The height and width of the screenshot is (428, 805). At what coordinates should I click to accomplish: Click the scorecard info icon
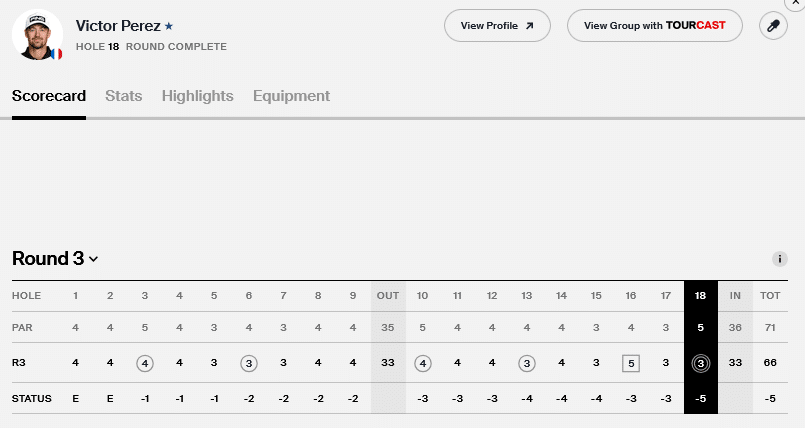pos(780,259)
